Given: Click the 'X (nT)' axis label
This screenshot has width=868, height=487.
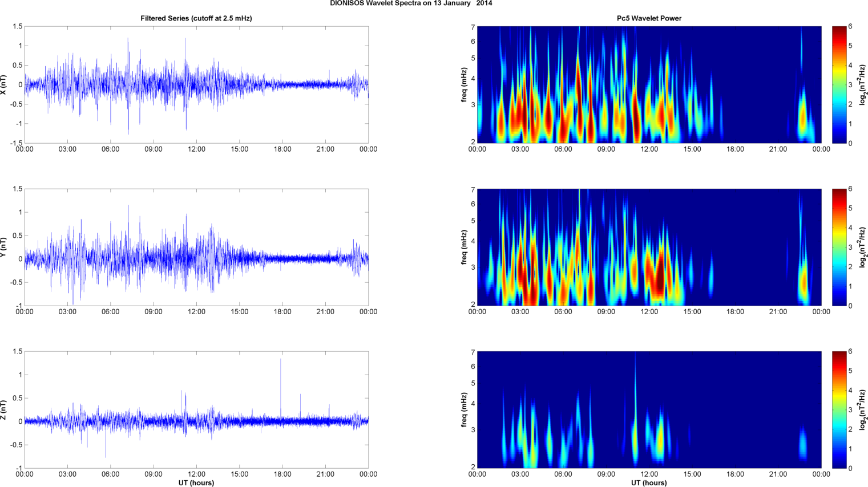Looking at the screenshot, I should point(4,84).
